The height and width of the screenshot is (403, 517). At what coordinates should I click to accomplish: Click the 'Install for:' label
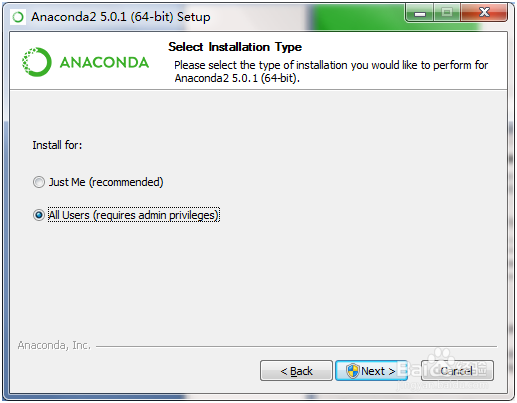tap(57, 145)
